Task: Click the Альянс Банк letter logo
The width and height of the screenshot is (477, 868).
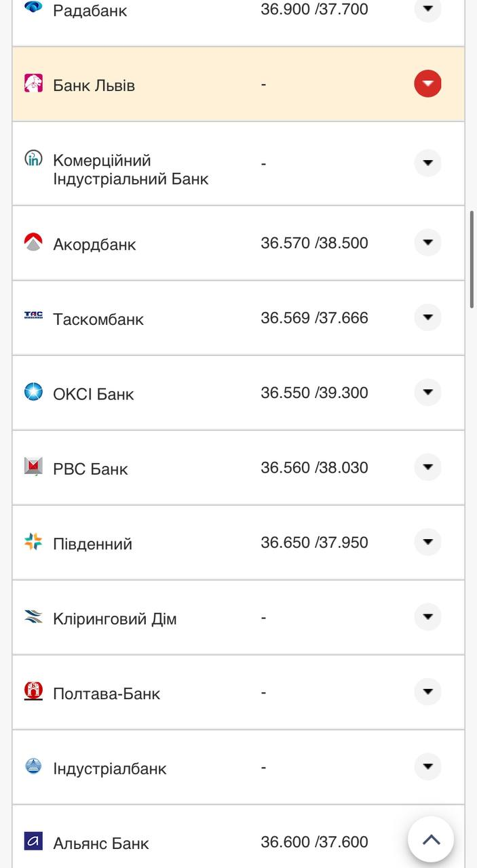Action: click(32, 842)
